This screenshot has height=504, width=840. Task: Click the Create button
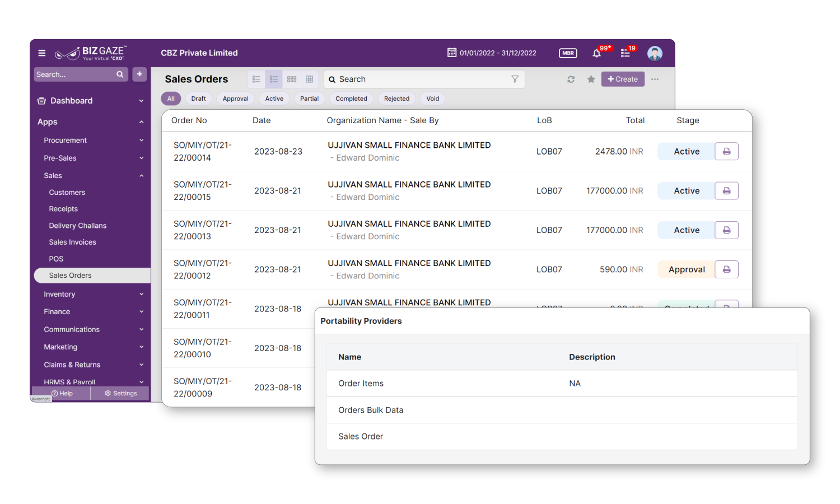(623, 80)
